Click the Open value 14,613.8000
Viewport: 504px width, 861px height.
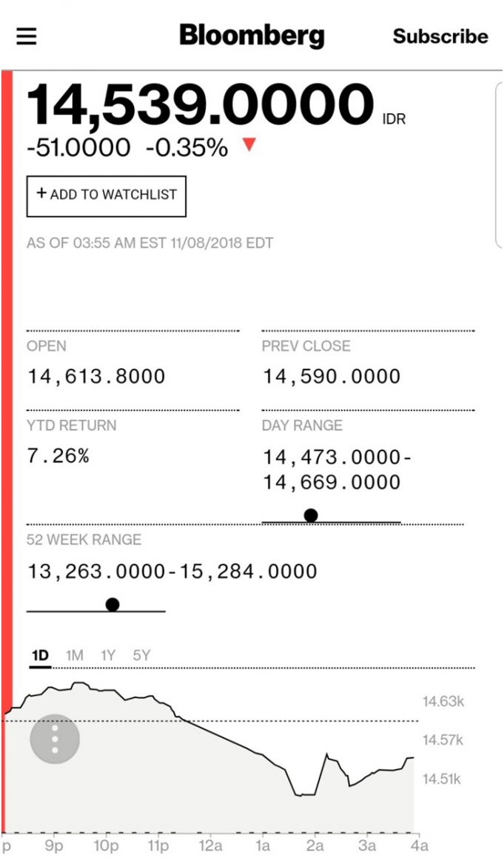pos(96,376)
